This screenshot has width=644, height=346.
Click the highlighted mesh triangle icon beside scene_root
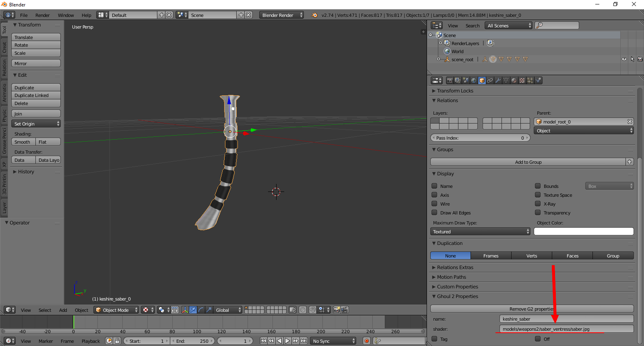pos(493,59)
